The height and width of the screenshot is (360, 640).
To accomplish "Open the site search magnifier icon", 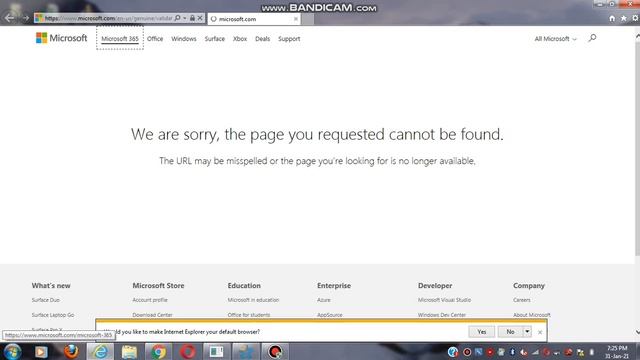I will [592, 38].
